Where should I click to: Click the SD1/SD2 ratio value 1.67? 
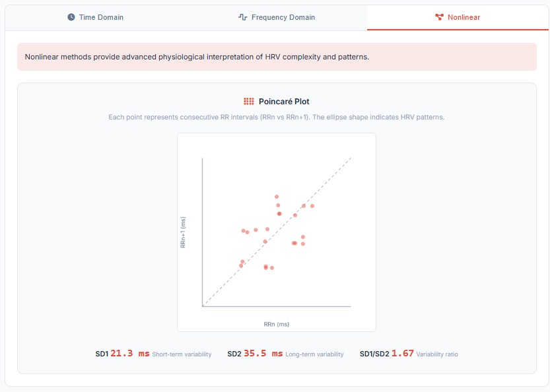[x=402, y=354]
